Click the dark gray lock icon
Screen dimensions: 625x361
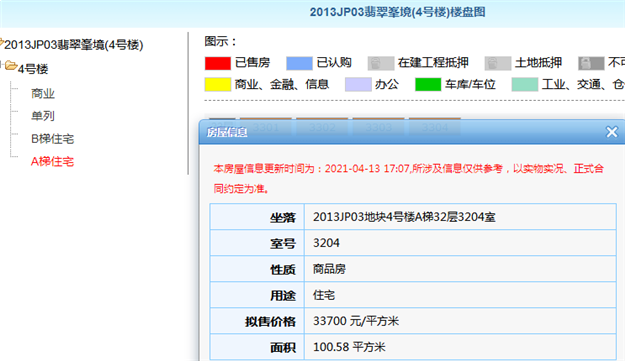591,63
